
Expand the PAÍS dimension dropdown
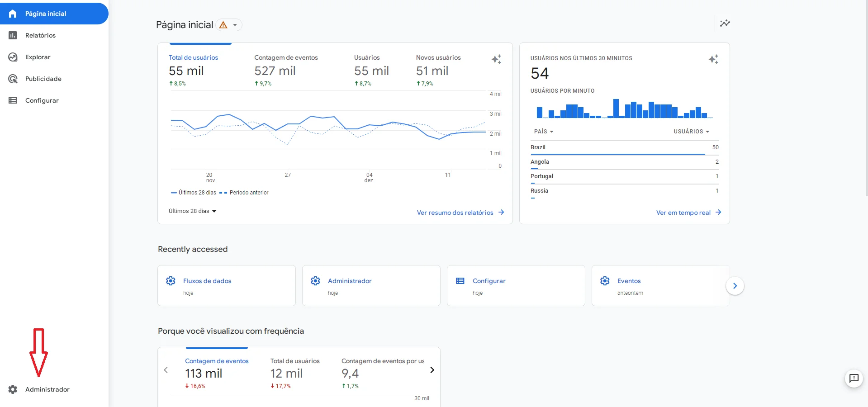tap(544, 132)
